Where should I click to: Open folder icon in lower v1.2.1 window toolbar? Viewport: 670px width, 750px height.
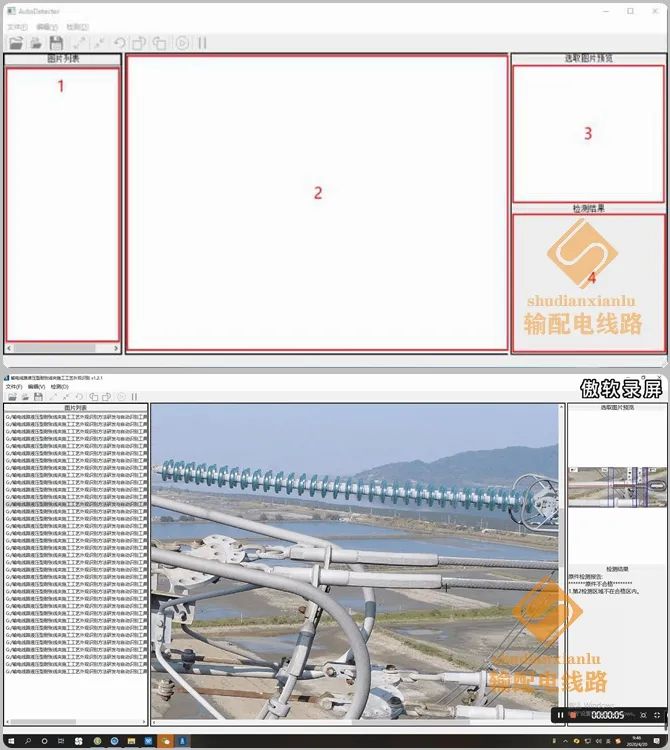coord(12,397)
